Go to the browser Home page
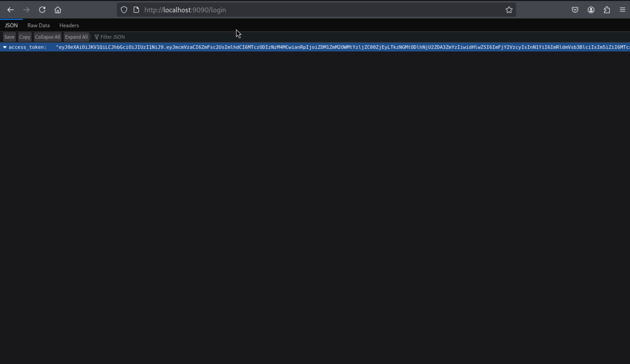Viewport: 630px width, 364px height. 58,10
